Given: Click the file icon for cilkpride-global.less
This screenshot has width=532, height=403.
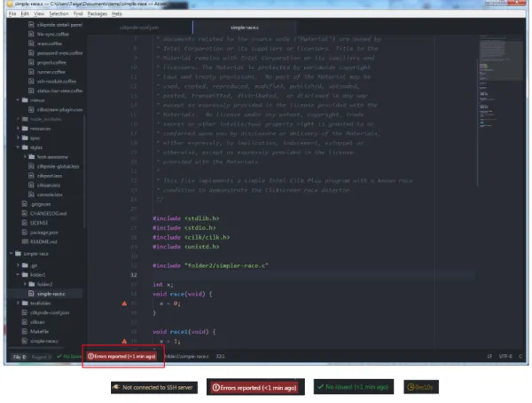Looking at the screenshot, I should pyautogui.click(x=31, y=166).
